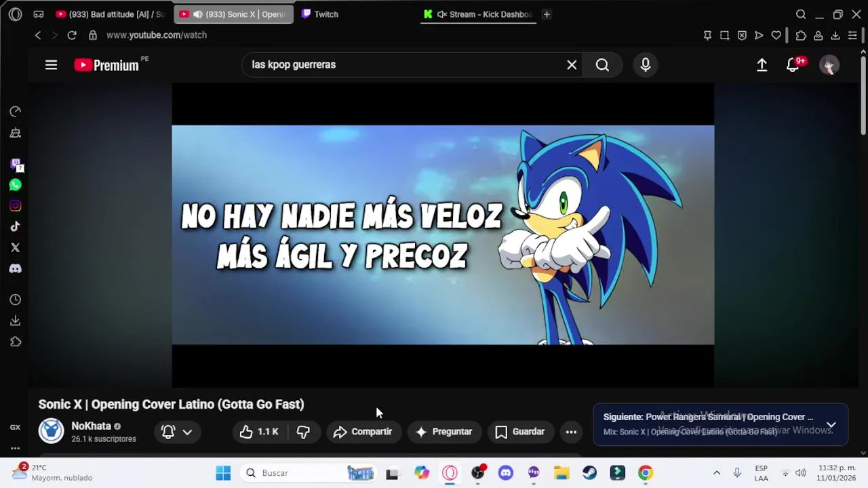Open a new tab with plus
Screen dimensions: 868x488
[x=547, y=14]
